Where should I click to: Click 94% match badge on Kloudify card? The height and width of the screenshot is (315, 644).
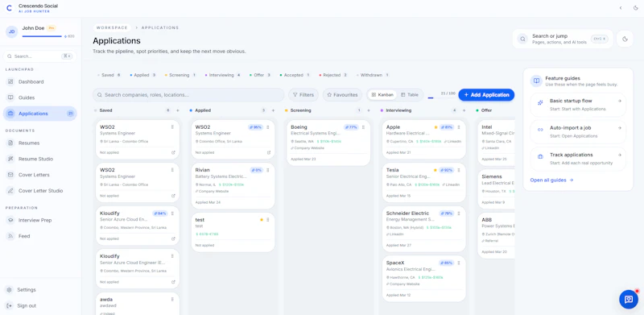160,213
